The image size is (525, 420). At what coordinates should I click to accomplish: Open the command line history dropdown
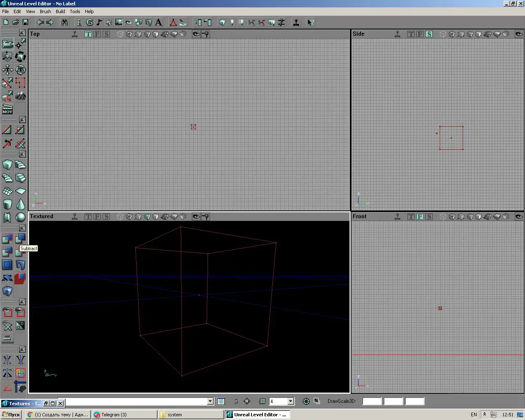210,401
